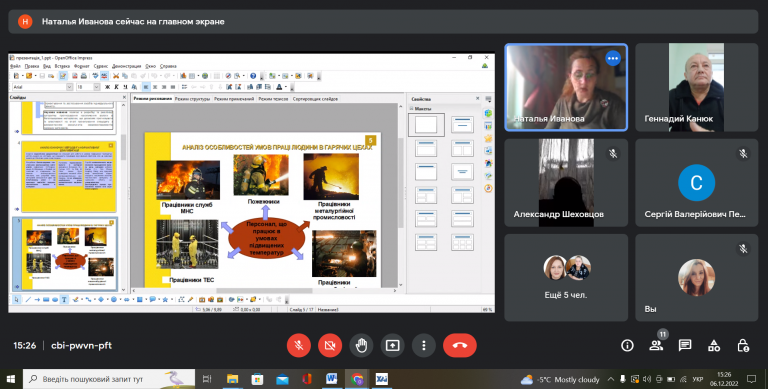Show the 'Ещё 5 чел.' participants tile

pos(566,277)
